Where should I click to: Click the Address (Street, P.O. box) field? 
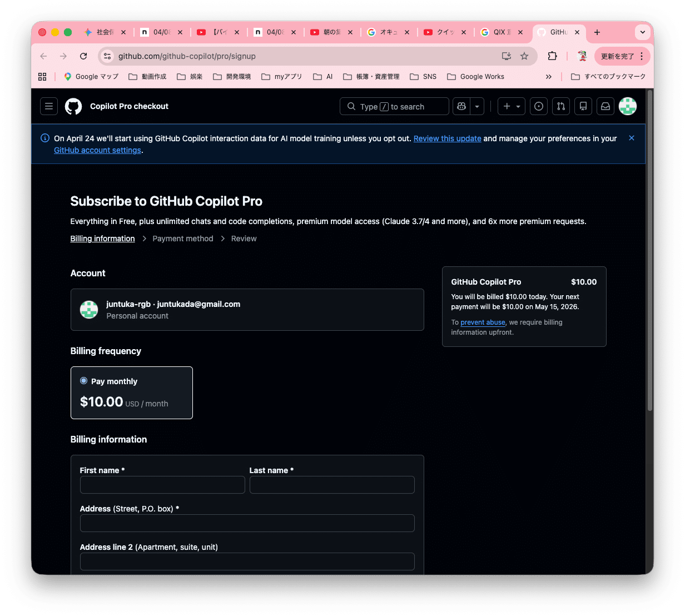[x=247, y=523]
